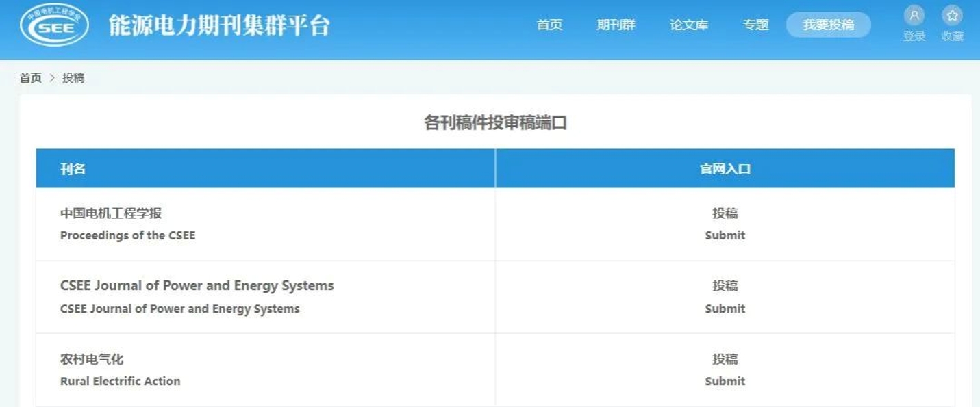
Task: Click the breadcrumb chevron separator
Action: pos(52,78)
